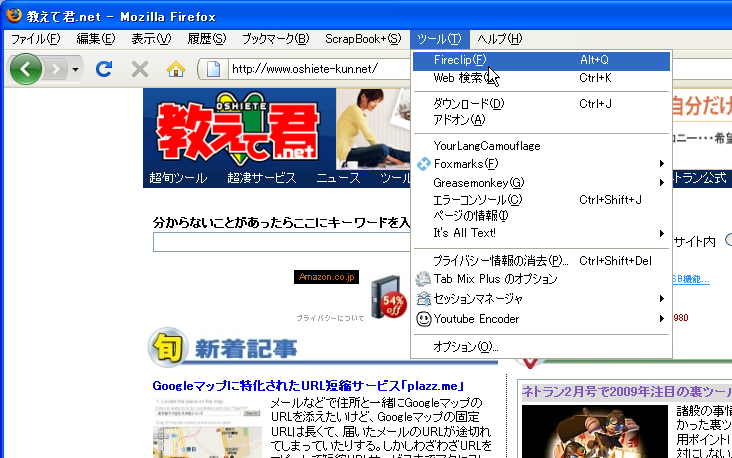Click the page icon in the address bar

(x=213, y=69)
